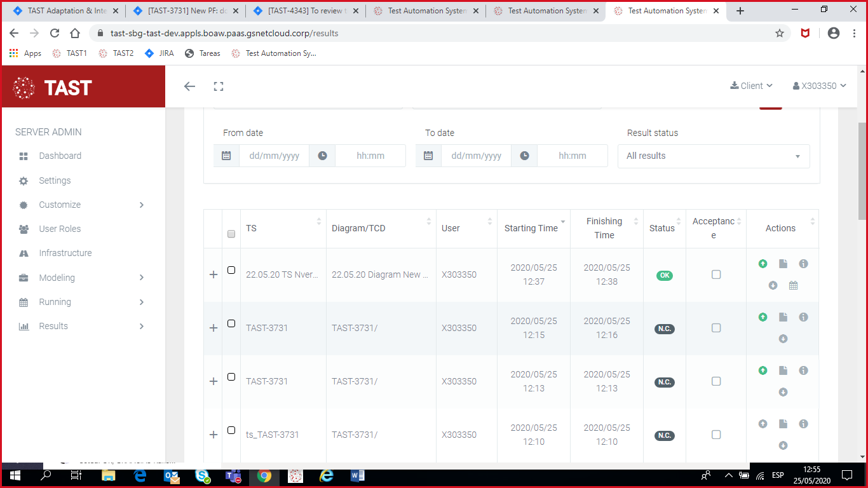Screen dimensions: 868x488
Task: Click the green upload arrow in first row
Action: pos(763,264)
